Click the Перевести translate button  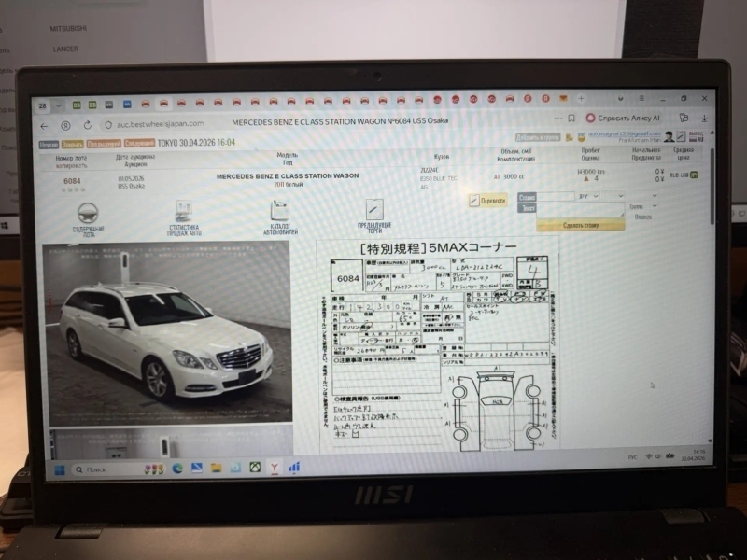coord(487,201)
